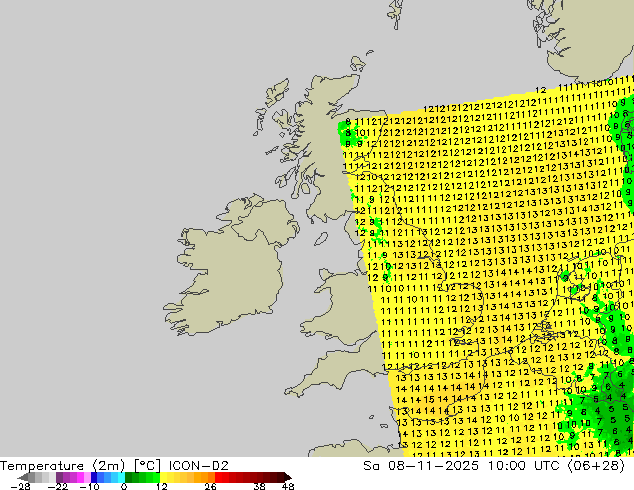The image size is (634, 490).
Task: Click the '(06+28)' forecast run label
Action: 596,466
